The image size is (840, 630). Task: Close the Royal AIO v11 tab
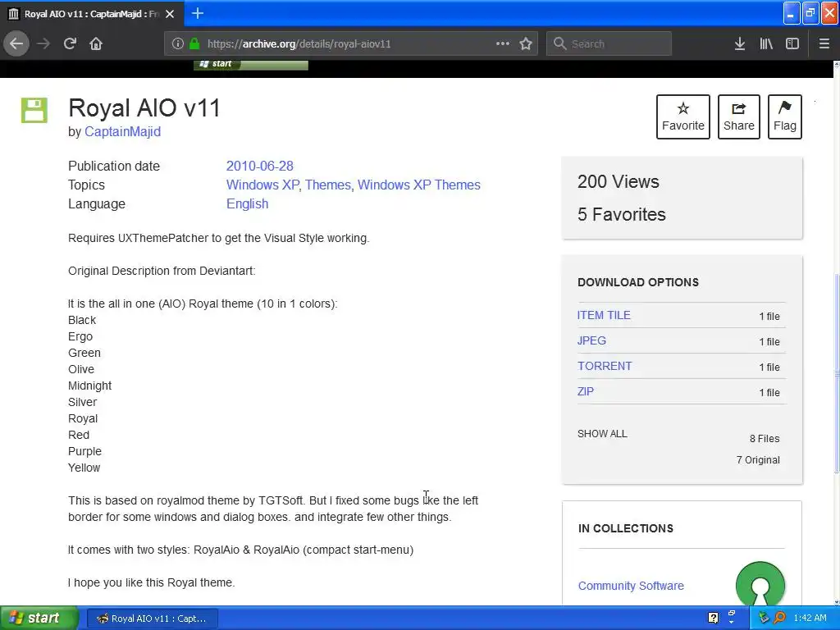(170, 14)
